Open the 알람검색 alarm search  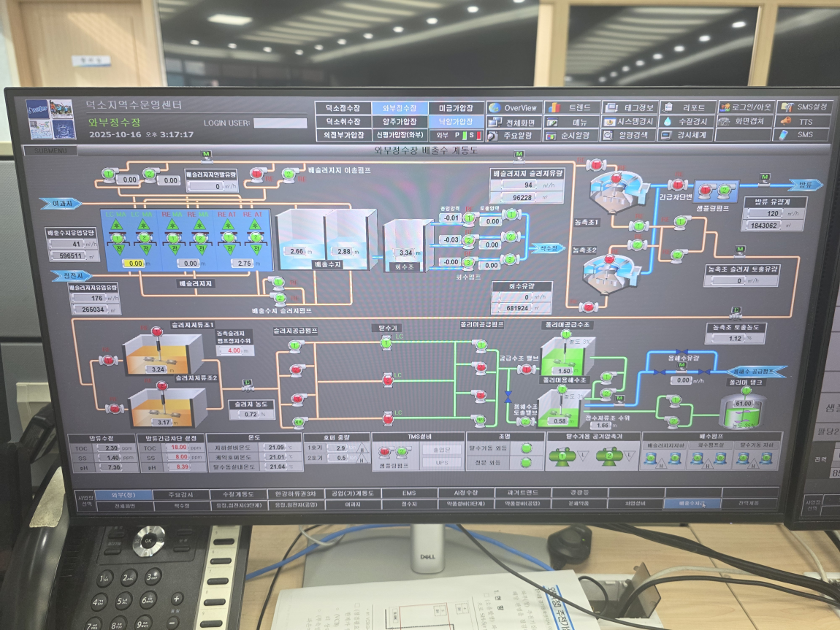pyautogui.click(x=630, y=136)
